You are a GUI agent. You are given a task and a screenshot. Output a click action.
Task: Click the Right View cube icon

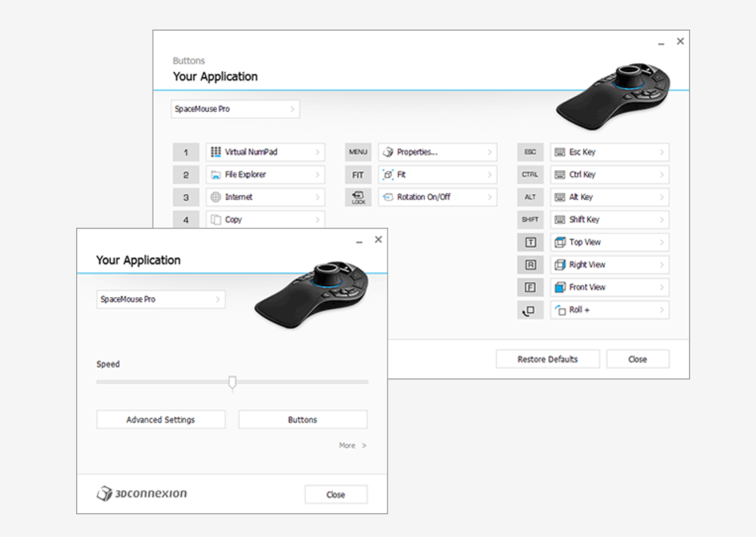click(560, 265)
